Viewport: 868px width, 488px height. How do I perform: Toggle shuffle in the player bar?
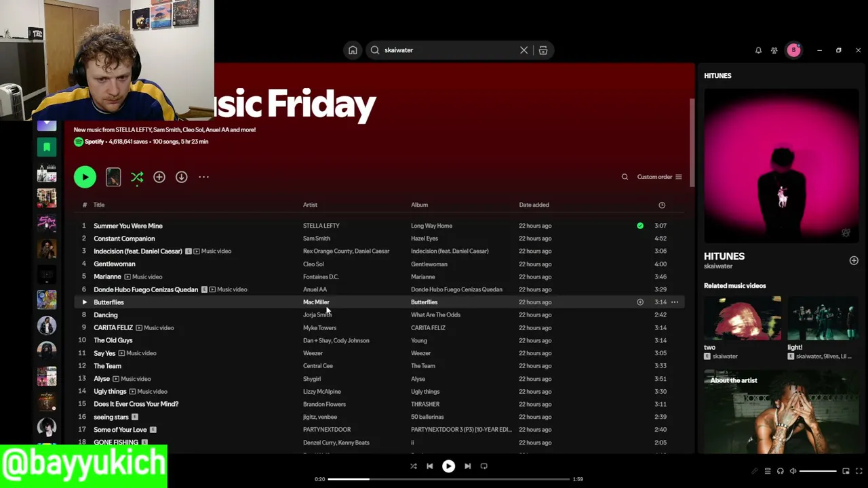pos(414,466)
